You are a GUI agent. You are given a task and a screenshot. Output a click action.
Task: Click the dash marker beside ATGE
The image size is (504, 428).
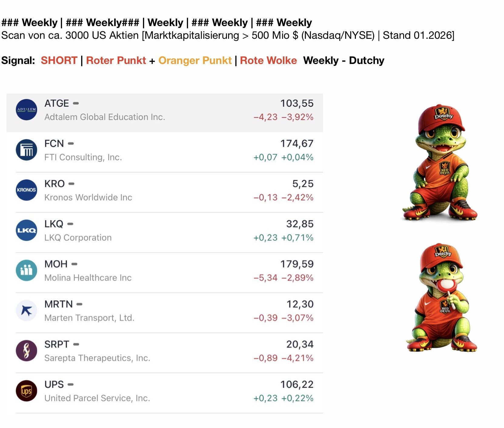[76, 103]
